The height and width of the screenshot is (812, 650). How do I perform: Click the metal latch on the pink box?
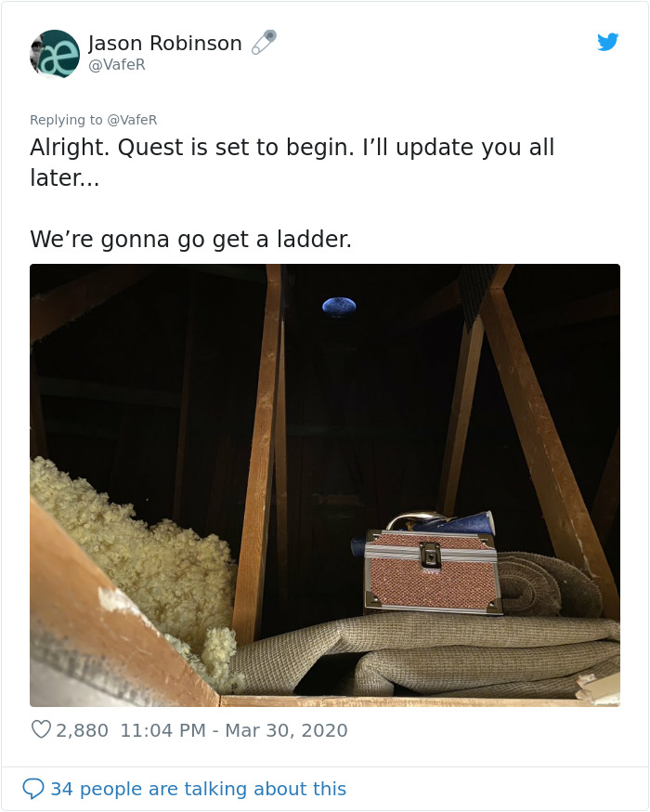[430, 556]
